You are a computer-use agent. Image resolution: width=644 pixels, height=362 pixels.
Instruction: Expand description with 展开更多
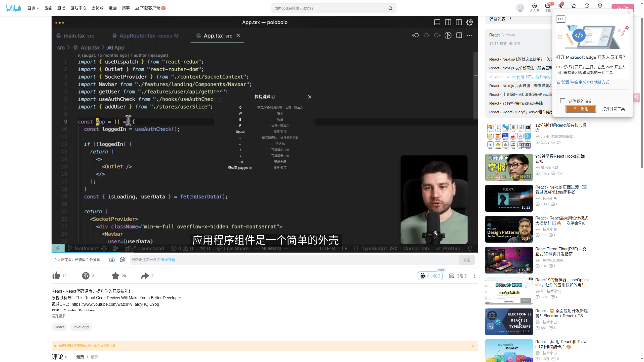59,316
